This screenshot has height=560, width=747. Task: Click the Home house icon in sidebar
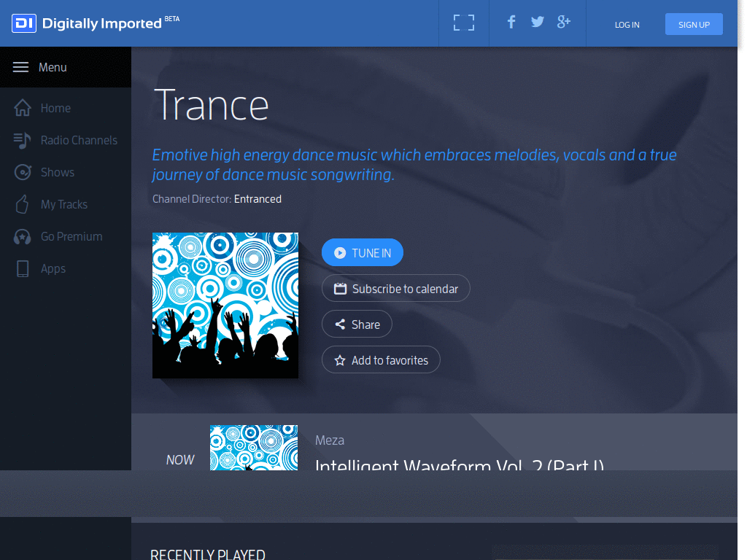click(x=23, y=108)
